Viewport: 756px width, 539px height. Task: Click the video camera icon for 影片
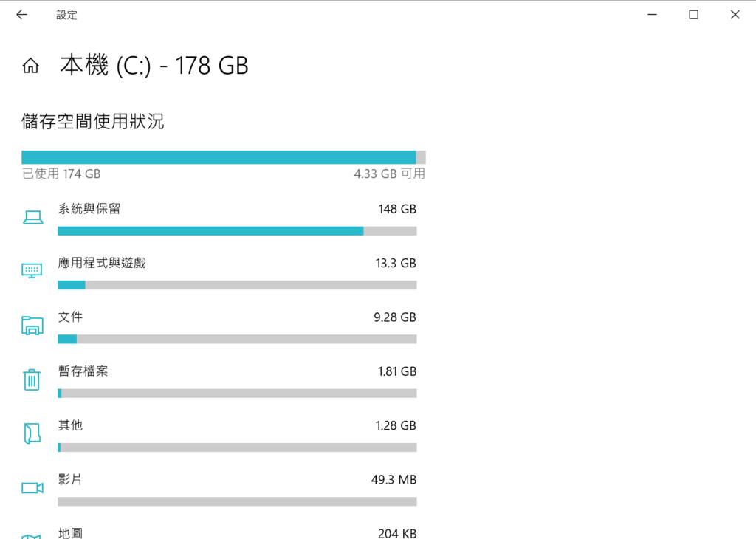click(32, 488)
